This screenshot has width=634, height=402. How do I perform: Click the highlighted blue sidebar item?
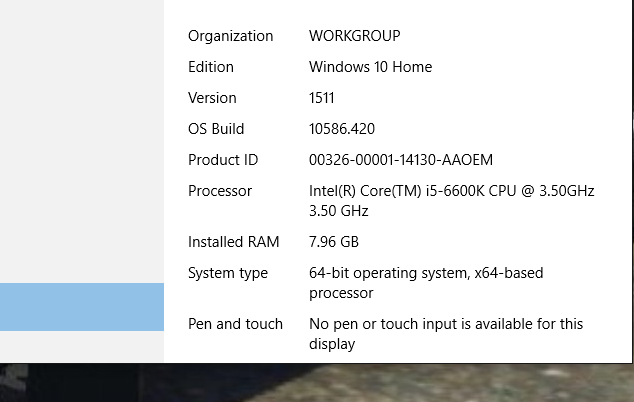click(x=81, y=306)
